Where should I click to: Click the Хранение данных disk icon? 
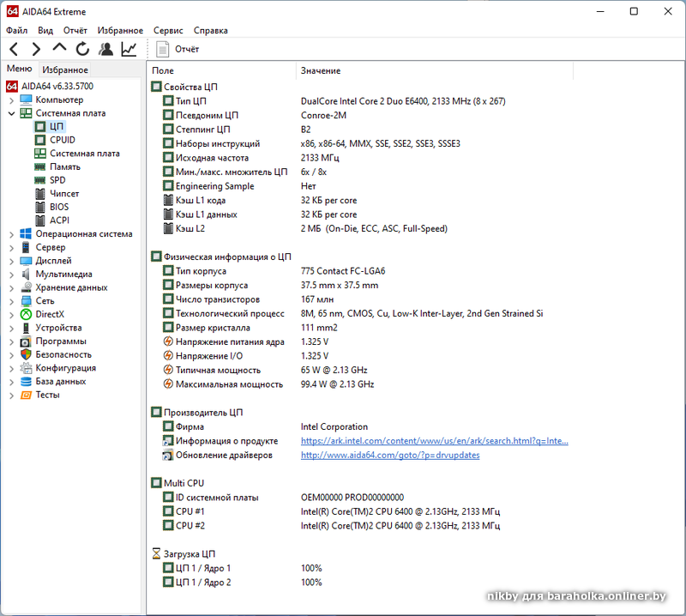pos(27,287)
